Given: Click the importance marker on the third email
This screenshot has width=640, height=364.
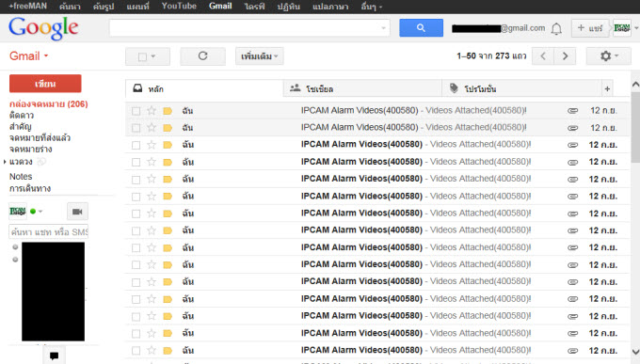Looking at the screenshot, I should point(168,145).
